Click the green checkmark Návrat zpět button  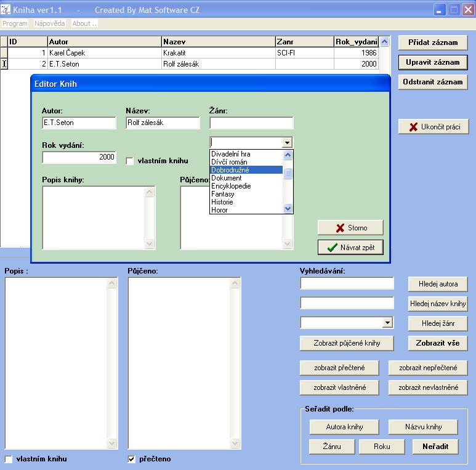pos(350,248)
